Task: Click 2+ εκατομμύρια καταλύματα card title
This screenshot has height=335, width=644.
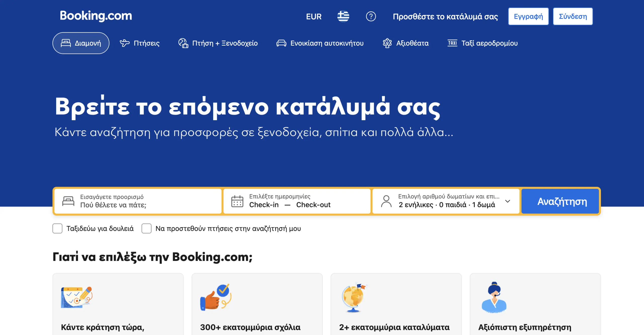Action: pos(394,327)
